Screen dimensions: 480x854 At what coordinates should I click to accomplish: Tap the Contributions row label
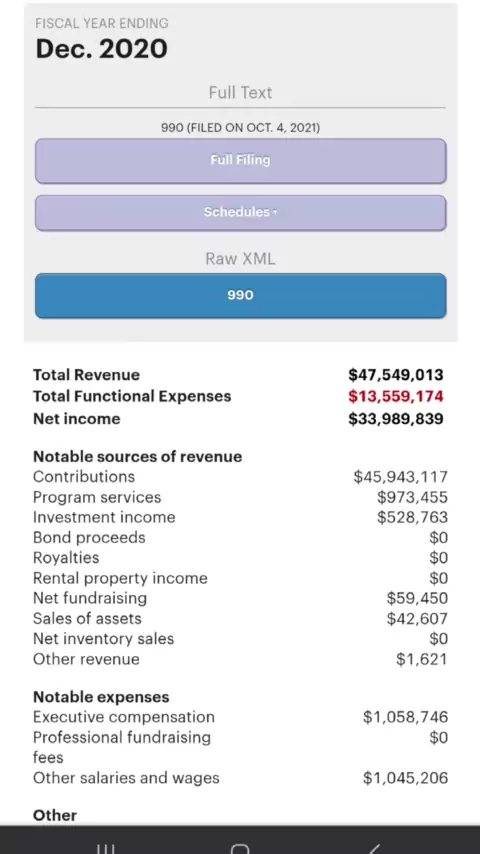click(84, 477)
